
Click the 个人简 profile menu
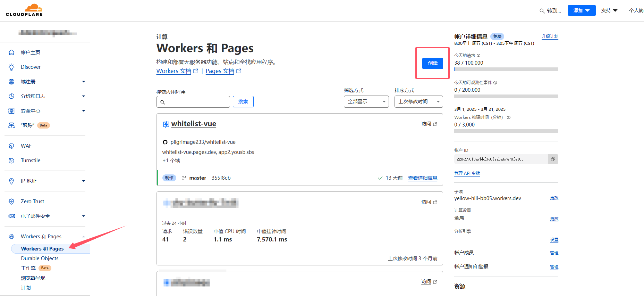[636, 10]
